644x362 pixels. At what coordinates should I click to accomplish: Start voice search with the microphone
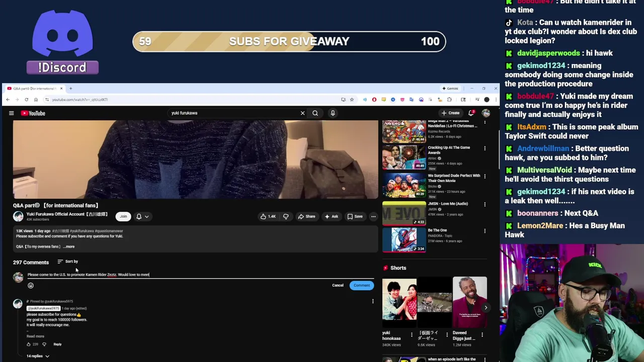click(333, 113)
